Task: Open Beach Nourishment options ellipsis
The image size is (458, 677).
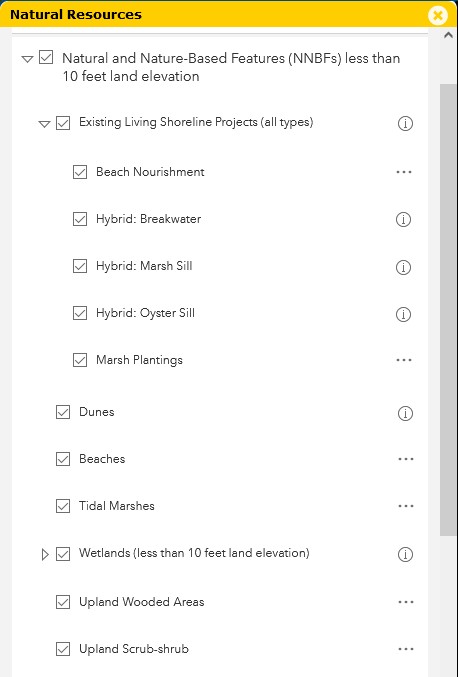Action: [404, 172]
